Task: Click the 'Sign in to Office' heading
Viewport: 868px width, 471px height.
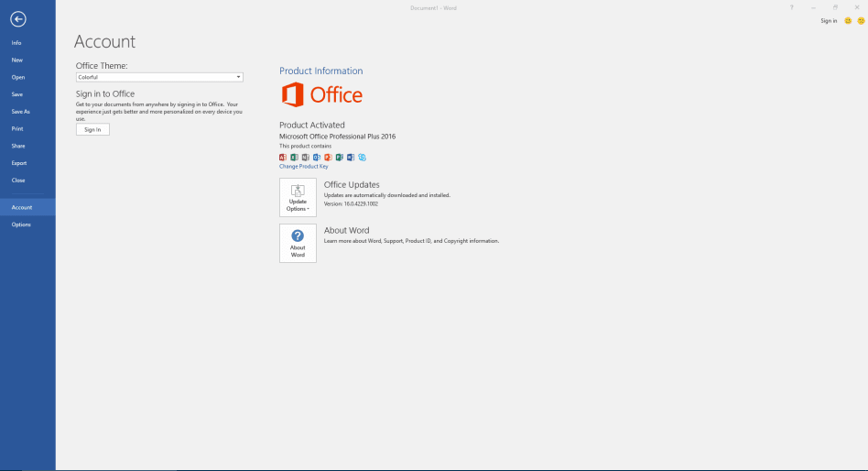Action: pos(105,93)
